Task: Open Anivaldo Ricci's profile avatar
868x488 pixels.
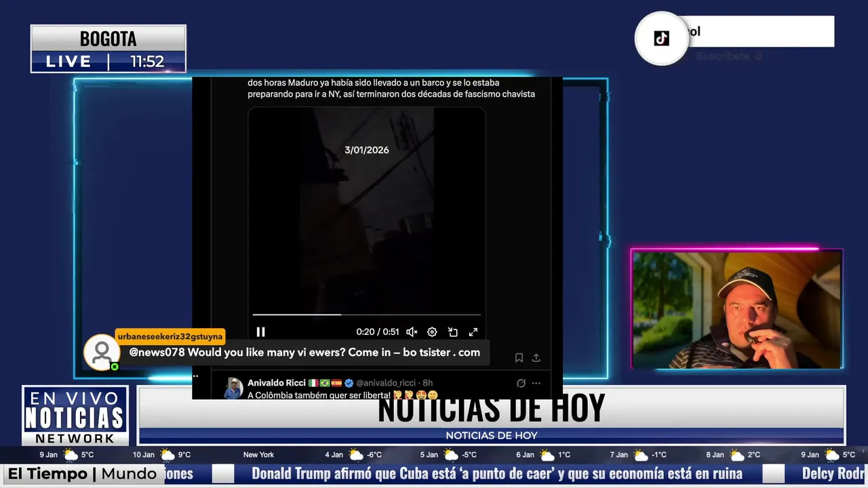Action: pos(233,388)
